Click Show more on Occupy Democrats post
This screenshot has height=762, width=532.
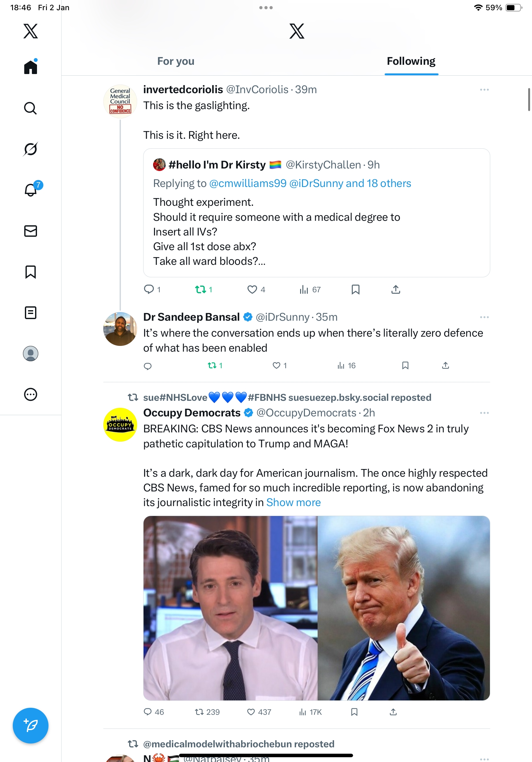coord(293,503)
